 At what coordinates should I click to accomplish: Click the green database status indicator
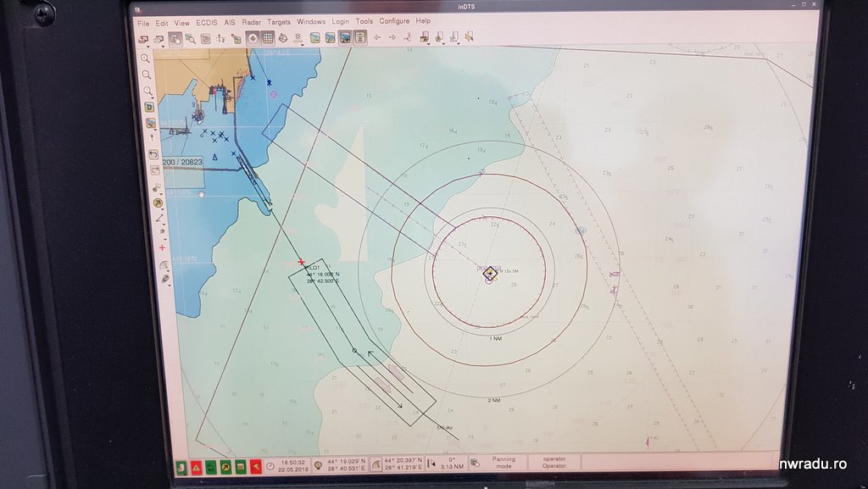coord(240,468)
